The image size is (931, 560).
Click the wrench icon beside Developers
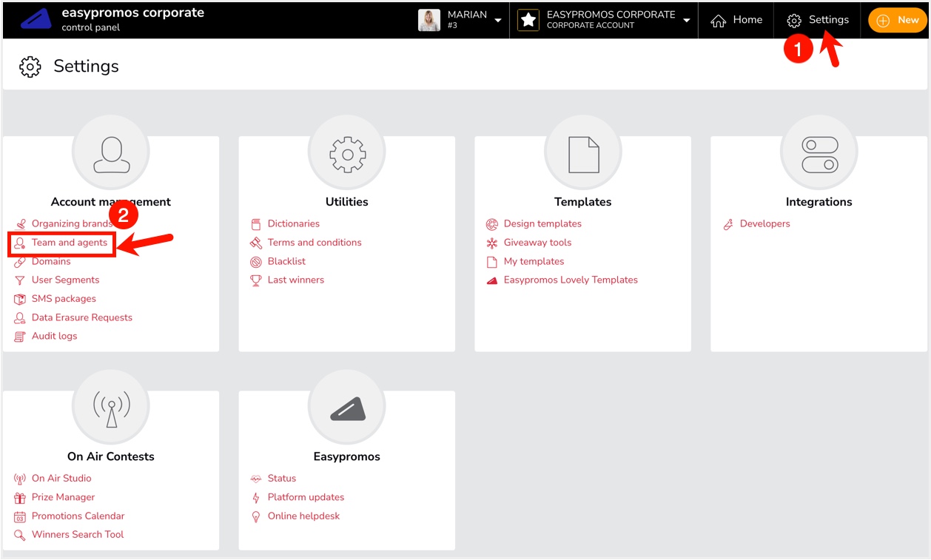click(728, 224)
